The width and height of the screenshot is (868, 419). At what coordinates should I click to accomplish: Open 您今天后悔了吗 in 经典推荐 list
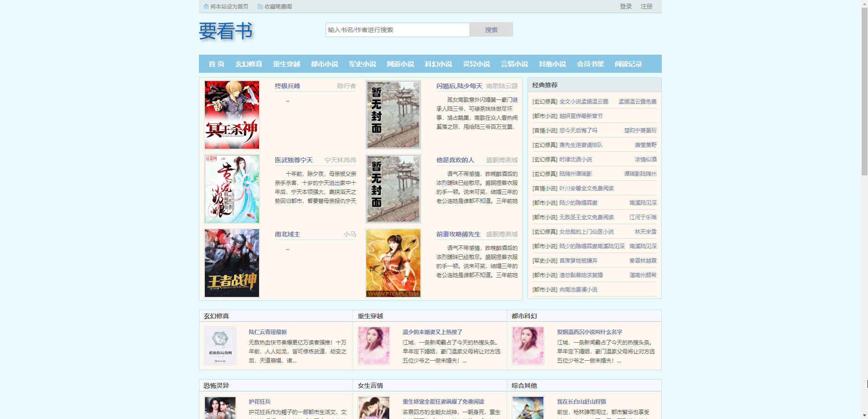coord(578,131)
